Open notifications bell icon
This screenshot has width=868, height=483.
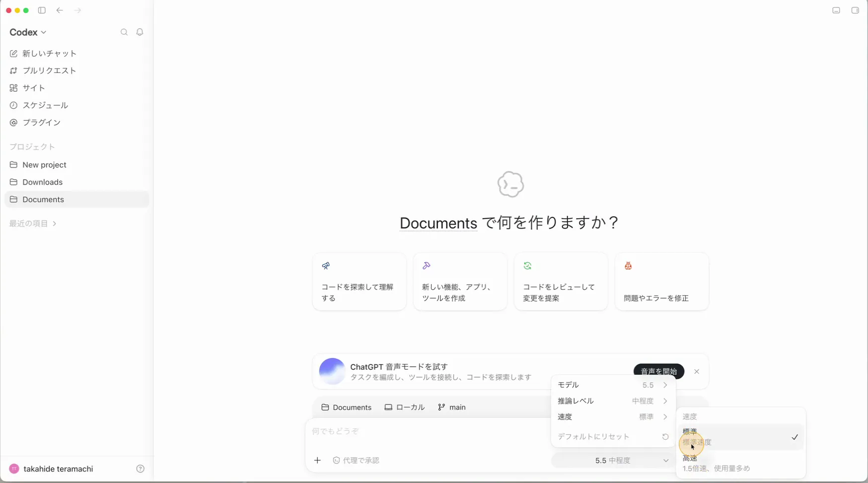coord(140,32)
